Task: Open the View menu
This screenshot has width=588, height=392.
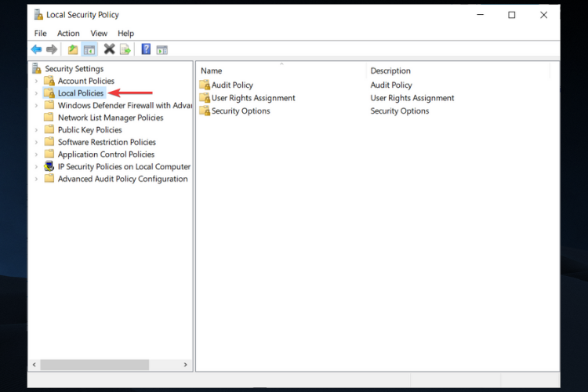Action: click(99, 34)
